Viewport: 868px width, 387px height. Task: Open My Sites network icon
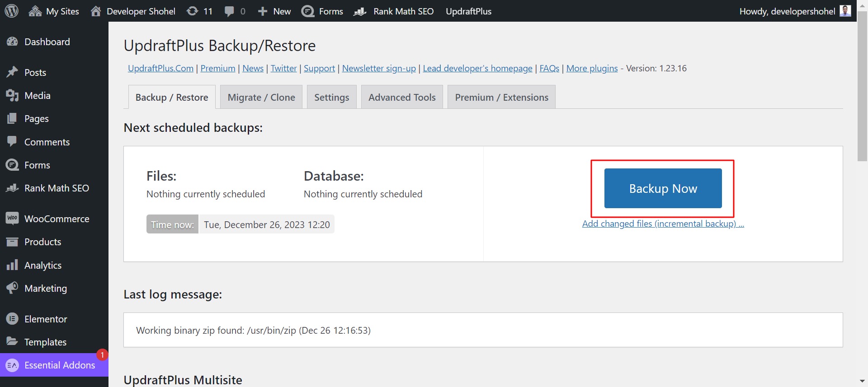tap(35, 11)
